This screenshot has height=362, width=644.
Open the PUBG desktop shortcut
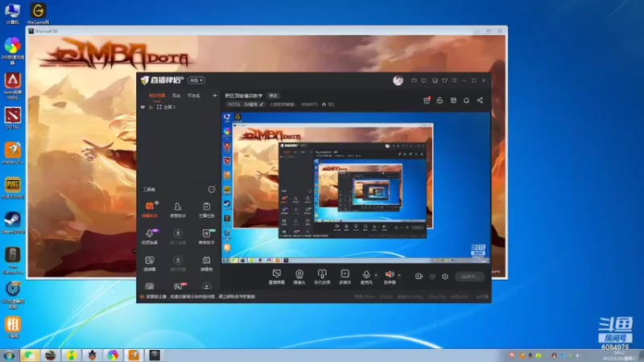(x=13, y=188)
